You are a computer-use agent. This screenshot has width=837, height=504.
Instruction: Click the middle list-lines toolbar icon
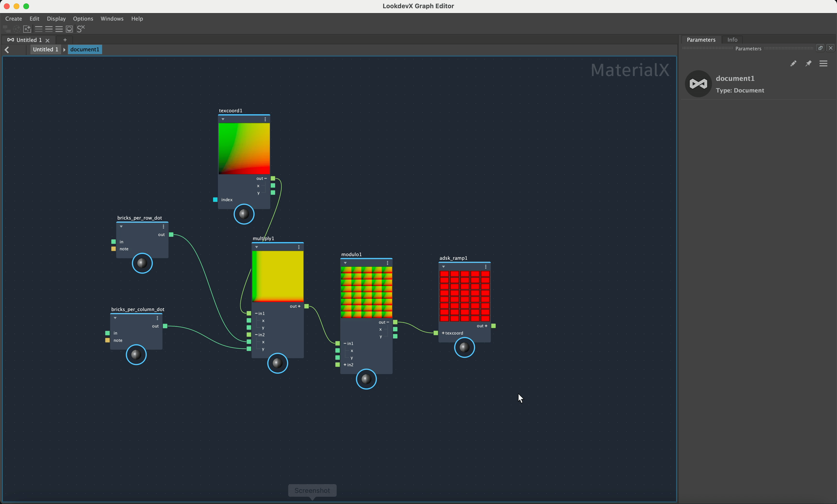tap(49, 29)
